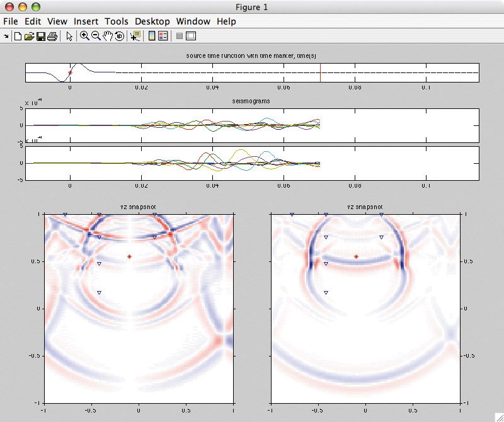
Task: Show plot tools and dock figure
Action: [x=191, y=36]
